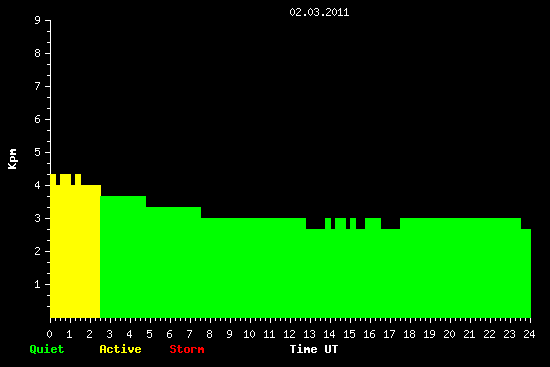The image size is (550, 367).
Task: Click the hour 6 tick label
Action: (169, 334)
